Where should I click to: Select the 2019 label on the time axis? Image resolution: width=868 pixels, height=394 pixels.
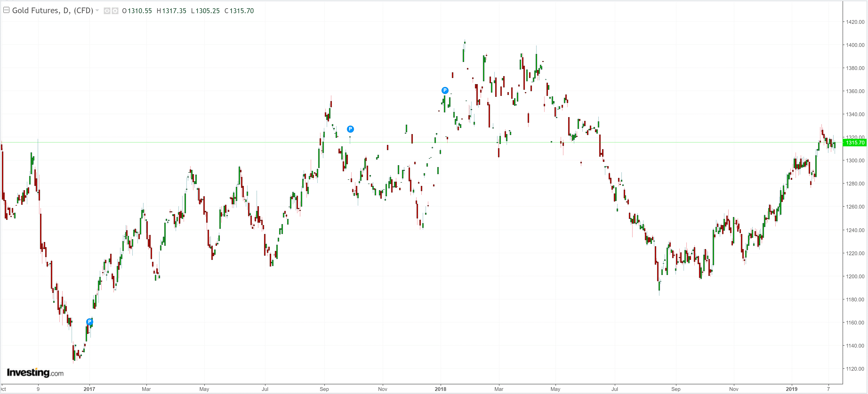[x=791, y=389]
